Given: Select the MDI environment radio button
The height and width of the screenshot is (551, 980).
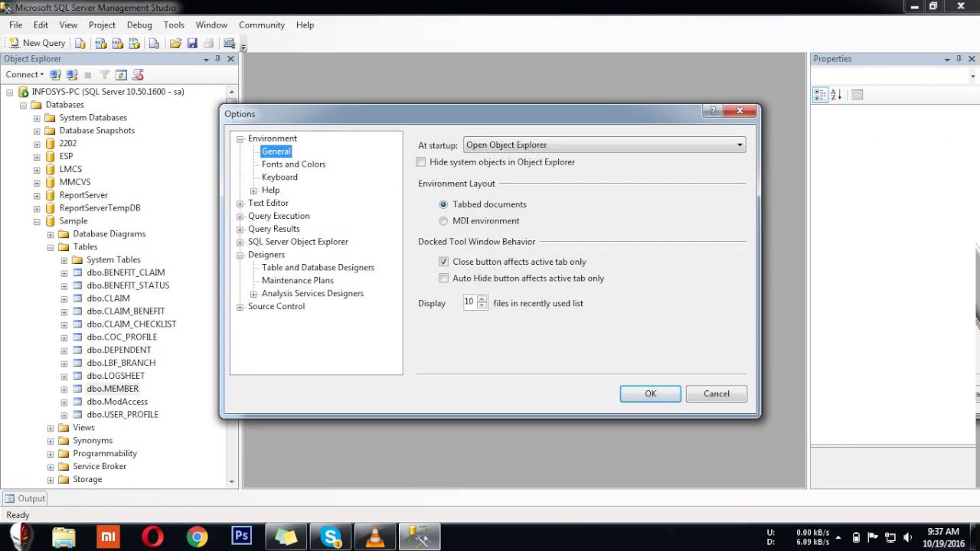Looking at the screenshot, I should click(443, 221).
